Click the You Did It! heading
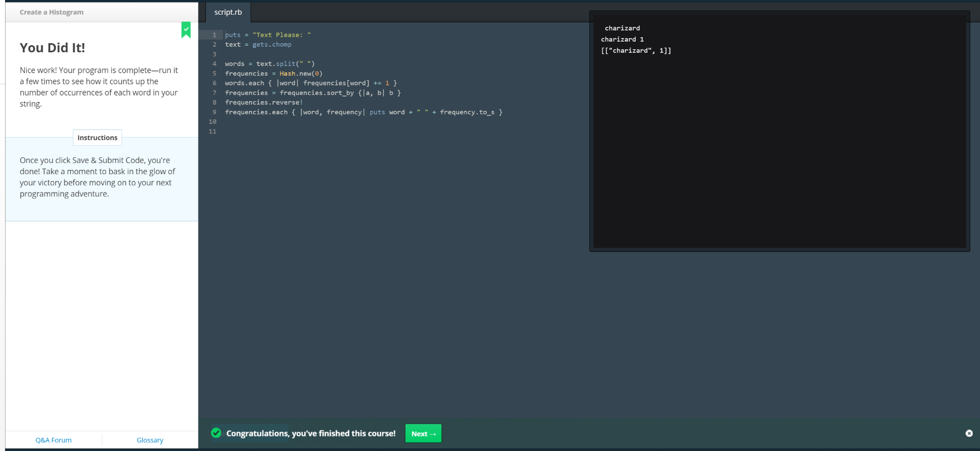 pyautogui.click(x=52, y=48)
